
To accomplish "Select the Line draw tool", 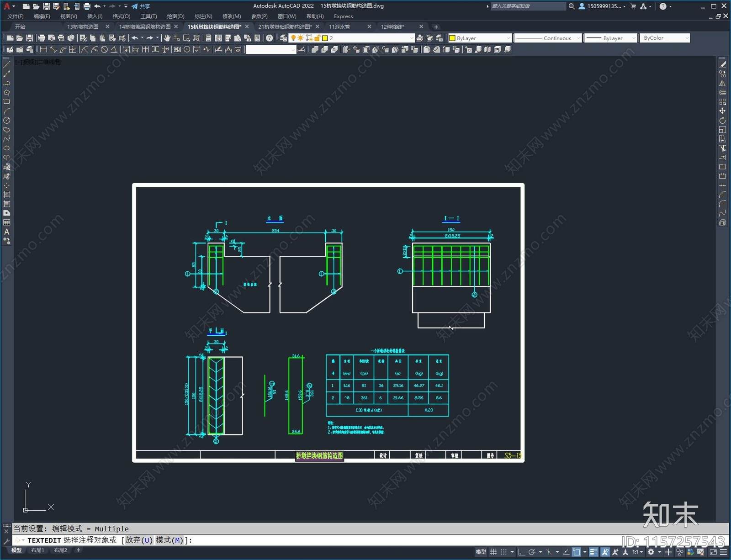I will click(x=7, y=65).
